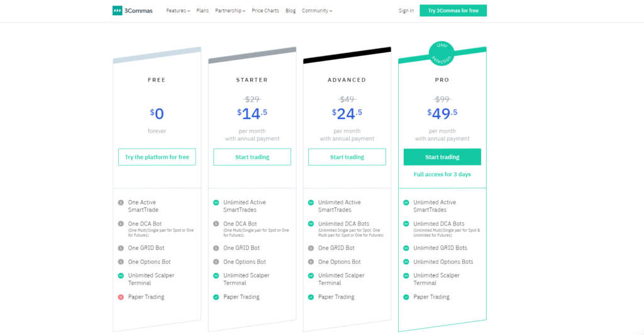Screen dimensions: 644x335
Task: Click Advanced Unlimited Scalper Terminal icon
Action: point(311,276)
